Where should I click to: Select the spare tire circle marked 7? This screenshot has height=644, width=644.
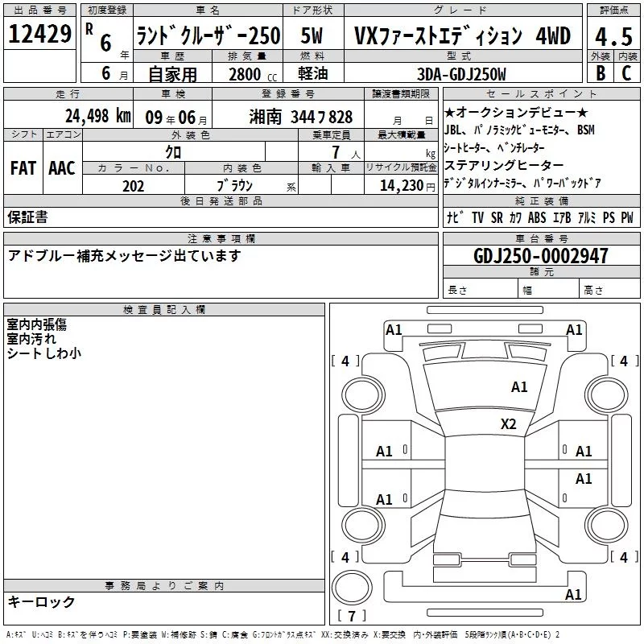tap(352, 588)
